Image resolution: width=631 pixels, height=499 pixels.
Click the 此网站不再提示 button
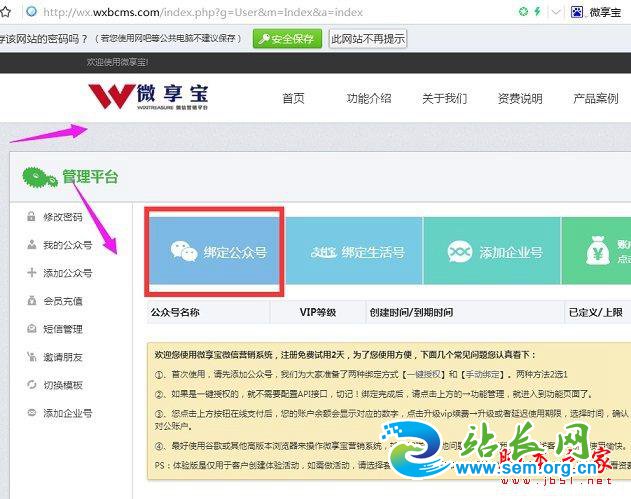coord(368,39)
